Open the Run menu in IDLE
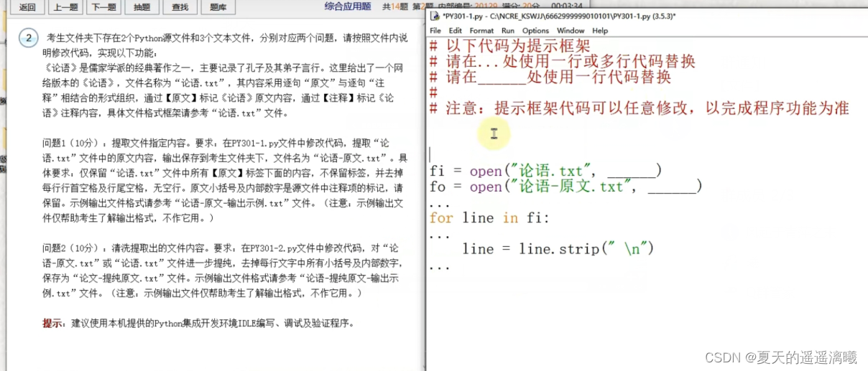868x371 pixels. [x=508, y=31]
